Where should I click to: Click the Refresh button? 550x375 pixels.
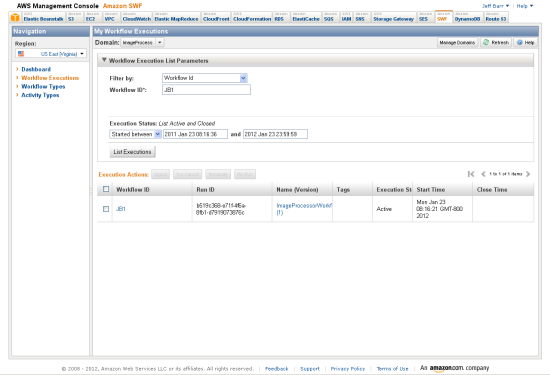[x=496, y=42]
